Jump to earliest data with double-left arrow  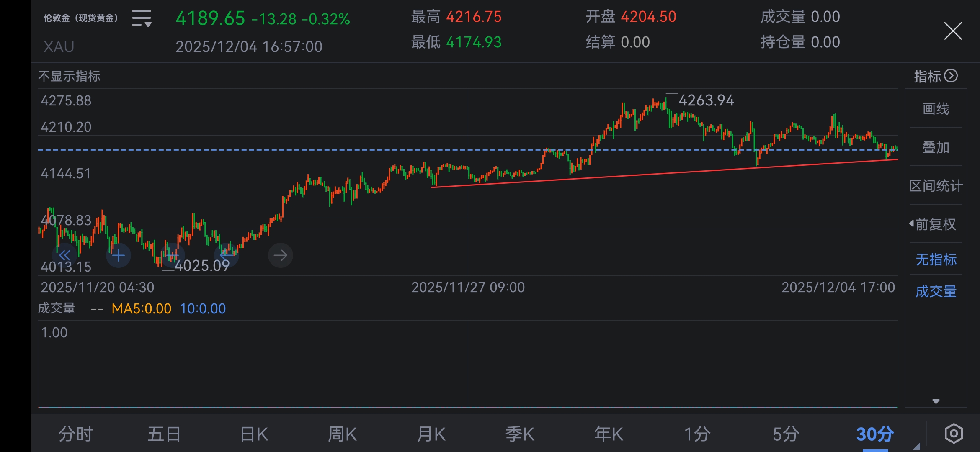click(64, 255)
